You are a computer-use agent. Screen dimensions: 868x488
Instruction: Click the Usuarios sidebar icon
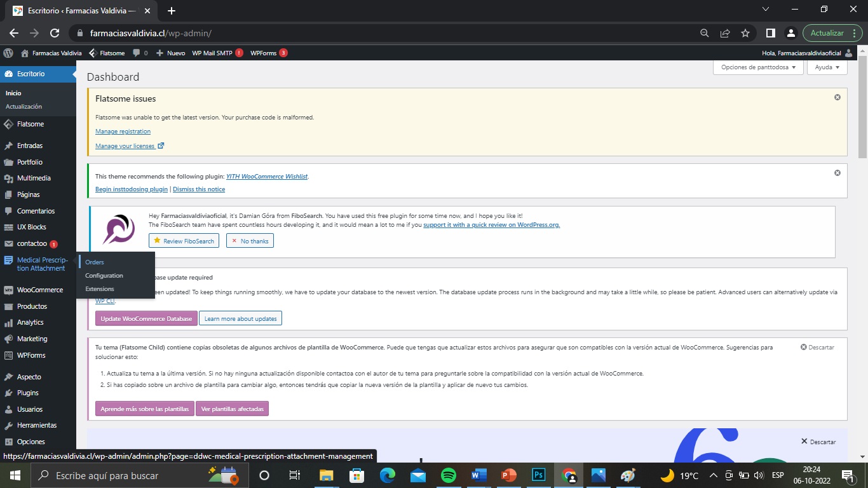(8, 409)
